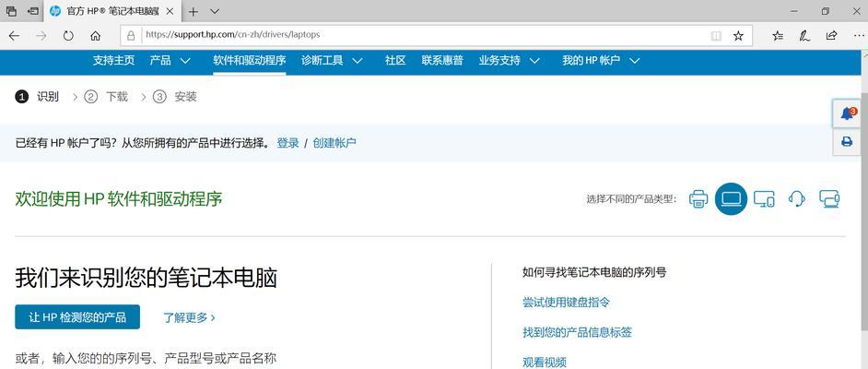Click the 创建帐户 link

[334, 143]
